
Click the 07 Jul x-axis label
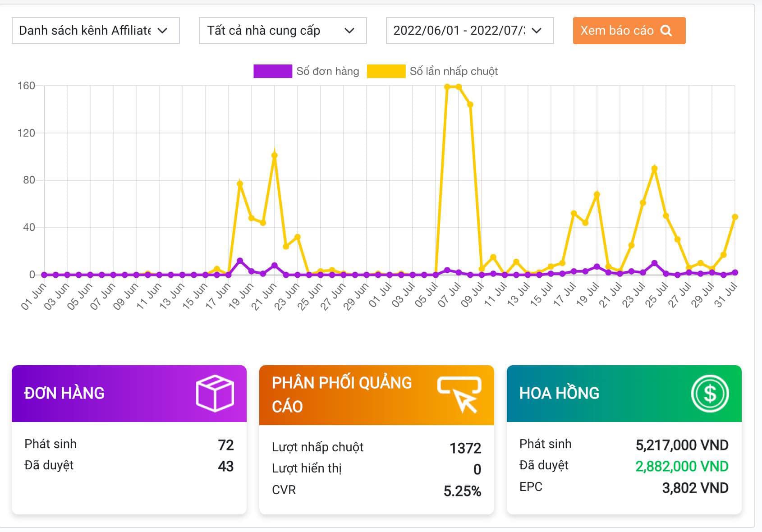(x=449, y=295)
